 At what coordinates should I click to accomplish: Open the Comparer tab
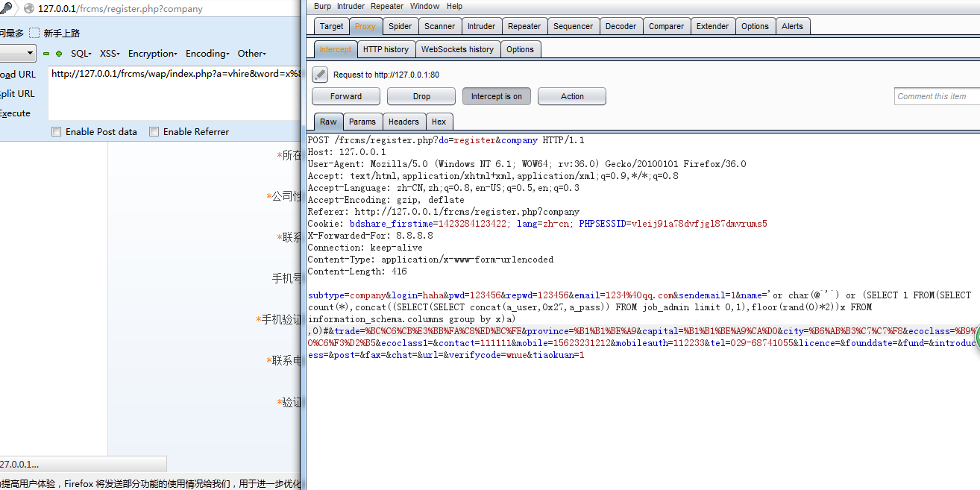pyautogui.click(x=667, y=26)
